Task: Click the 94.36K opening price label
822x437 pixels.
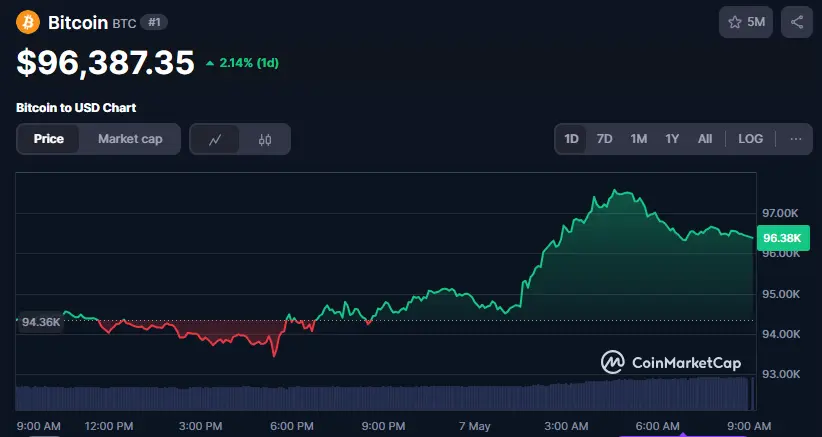Action: click(x=41, y=322)
